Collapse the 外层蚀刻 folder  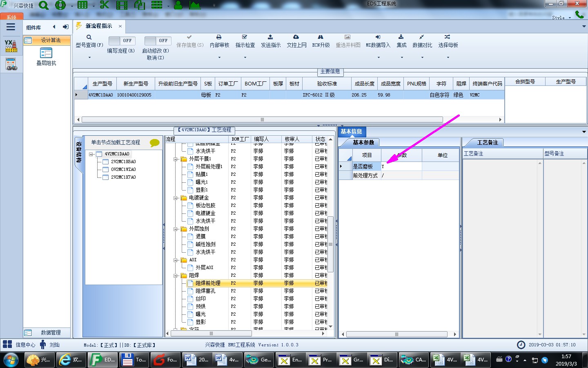coord(176,229)
